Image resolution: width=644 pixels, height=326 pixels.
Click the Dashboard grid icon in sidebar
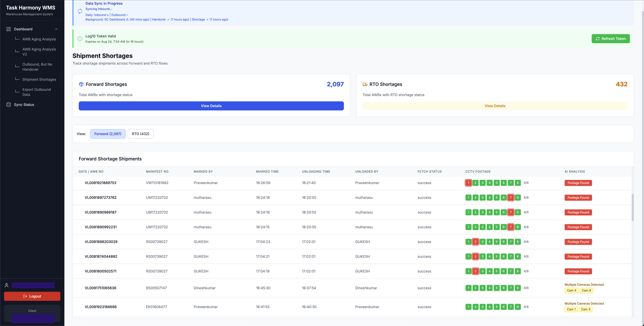coord(9,29)
